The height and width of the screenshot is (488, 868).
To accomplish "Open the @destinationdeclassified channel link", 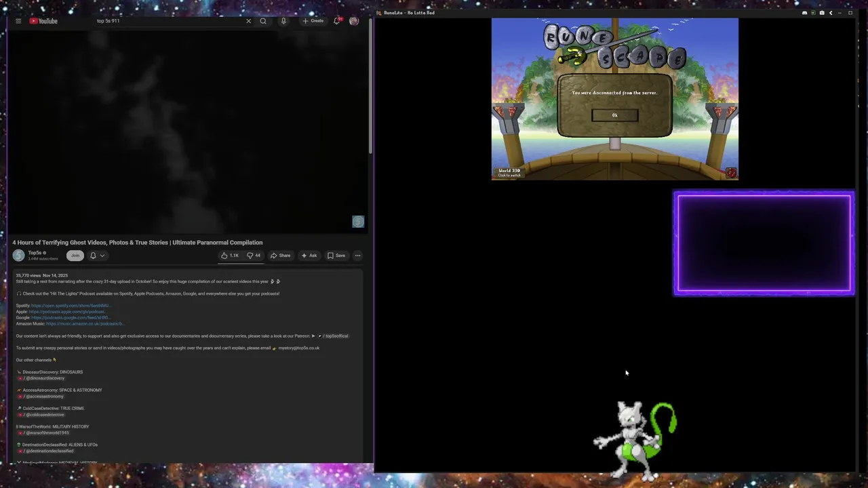I will pyautogui.click(x=47, y=451).
